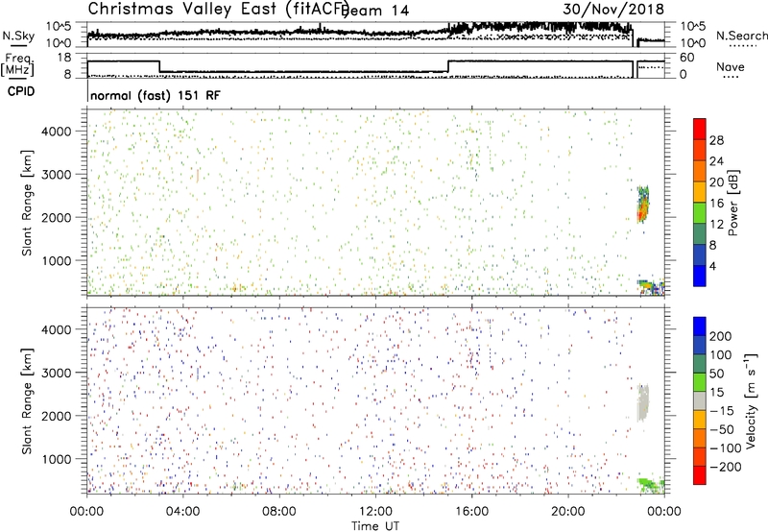Click the '00:00' time axis start tick label
The height and width of the screenshot is (532, 768).
coord(86,512)
